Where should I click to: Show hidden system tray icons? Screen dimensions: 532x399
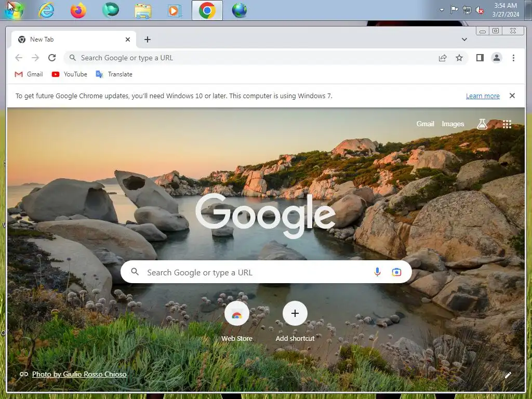pos(442,10)
